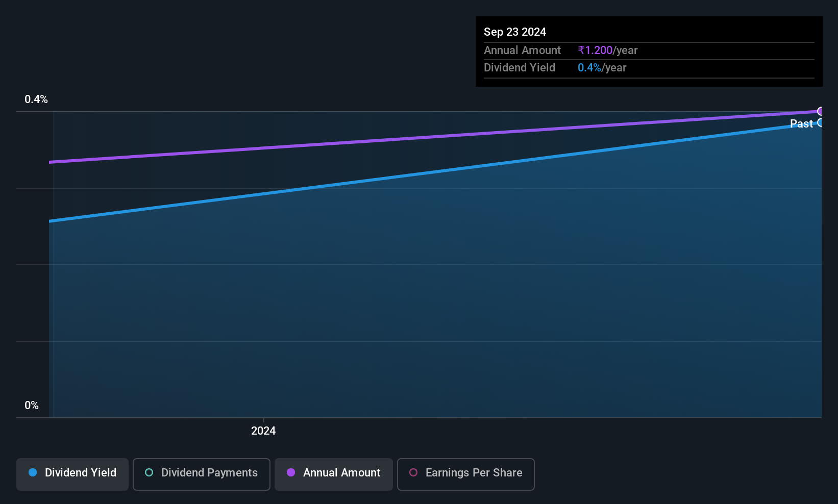This screenshot has height=504, width=838.
Task: Toggle the Dividend Yield legend series
Action: point(72,474)
